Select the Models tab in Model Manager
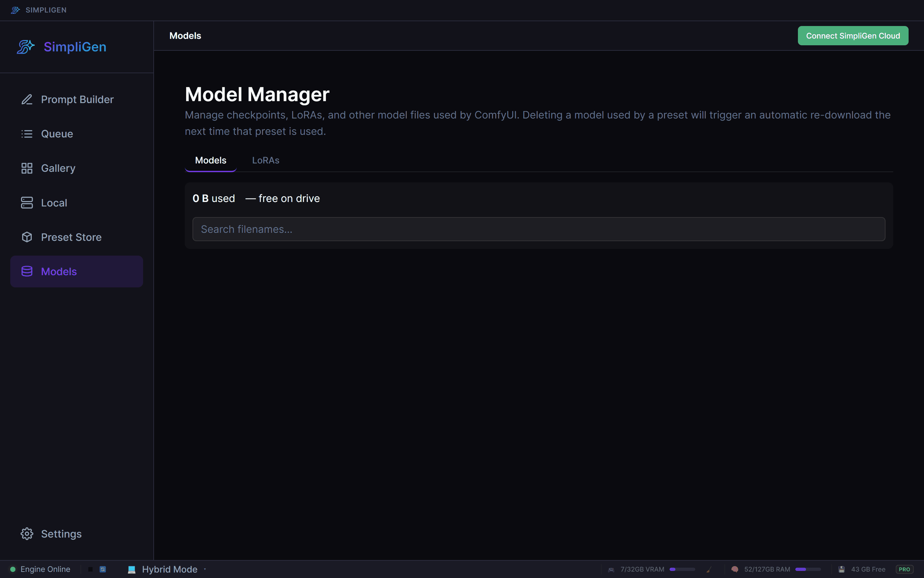 (x=211, y=160)
